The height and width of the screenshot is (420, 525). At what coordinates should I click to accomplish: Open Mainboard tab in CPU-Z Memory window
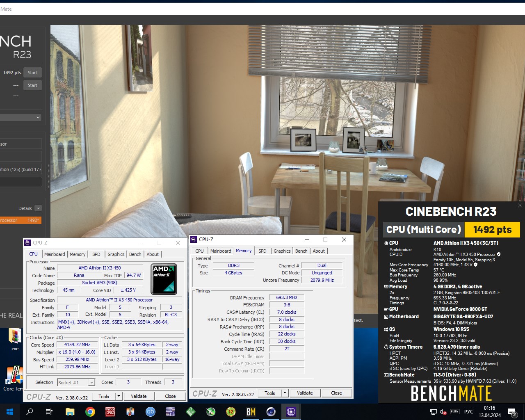tap(221, 251)
